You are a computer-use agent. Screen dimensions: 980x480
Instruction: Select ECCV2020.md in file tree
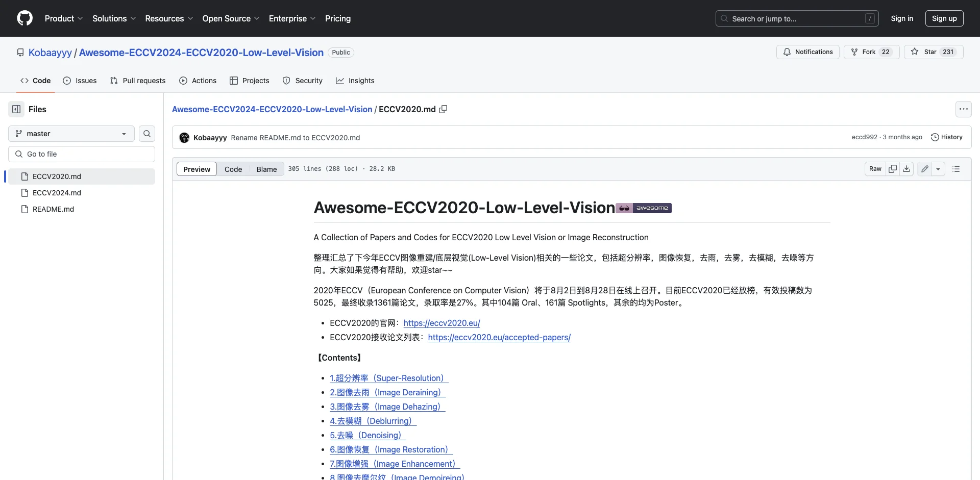pyautogui.click(x=82, y=176)
